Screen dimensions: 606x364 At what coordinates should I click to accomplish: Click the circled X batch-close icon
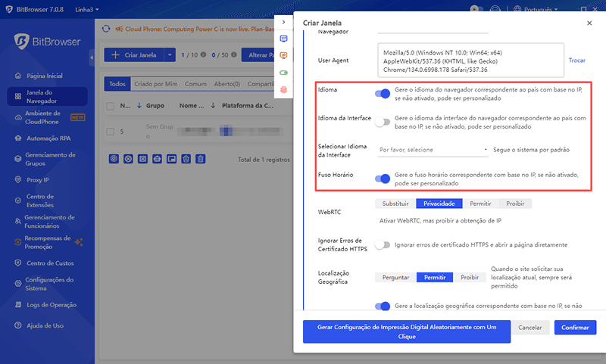point(128,159)
